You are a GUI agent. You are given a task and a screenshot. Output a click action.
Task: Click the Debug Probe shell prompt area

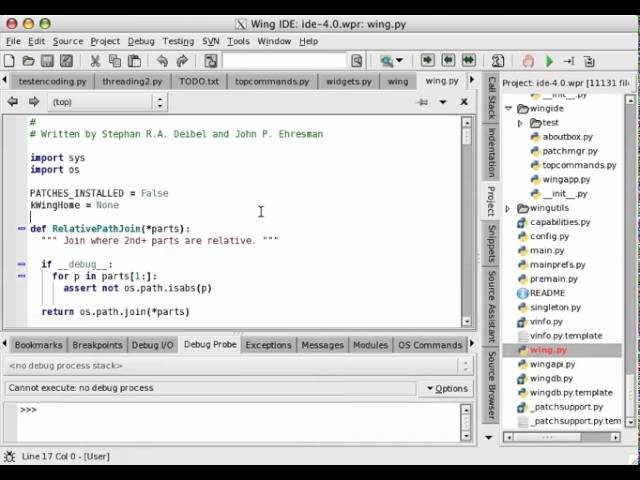238,422
